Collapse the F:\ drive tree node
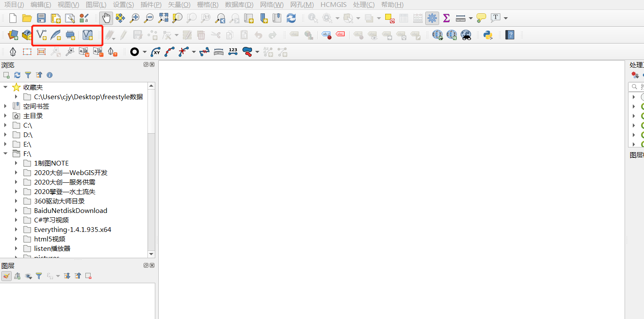This screenshot has height=319, width=644. coord(6,153)
